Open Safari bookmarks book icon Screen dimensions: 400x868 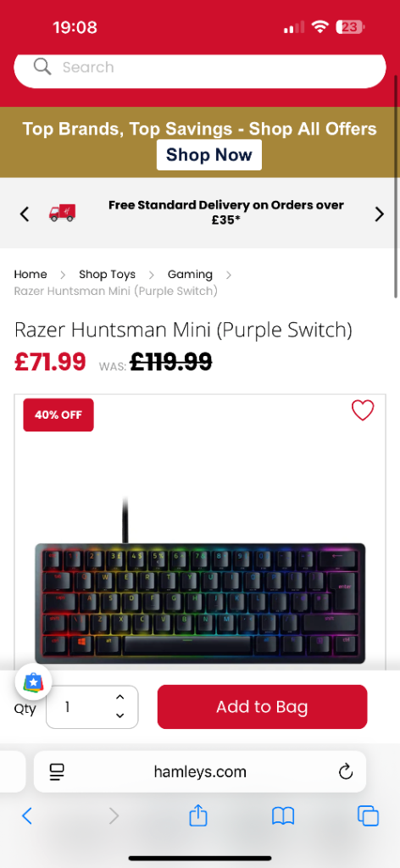(x=283, y=816)
